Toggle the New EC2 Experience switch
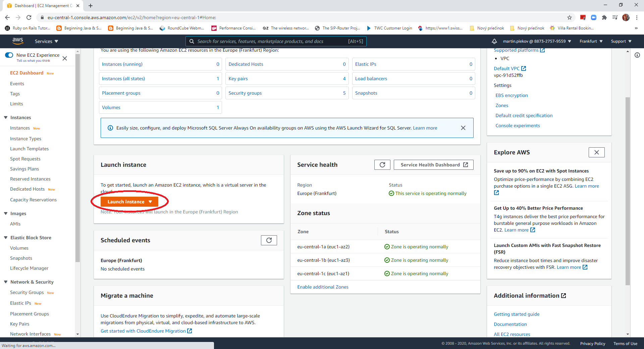 coord(9,55)
